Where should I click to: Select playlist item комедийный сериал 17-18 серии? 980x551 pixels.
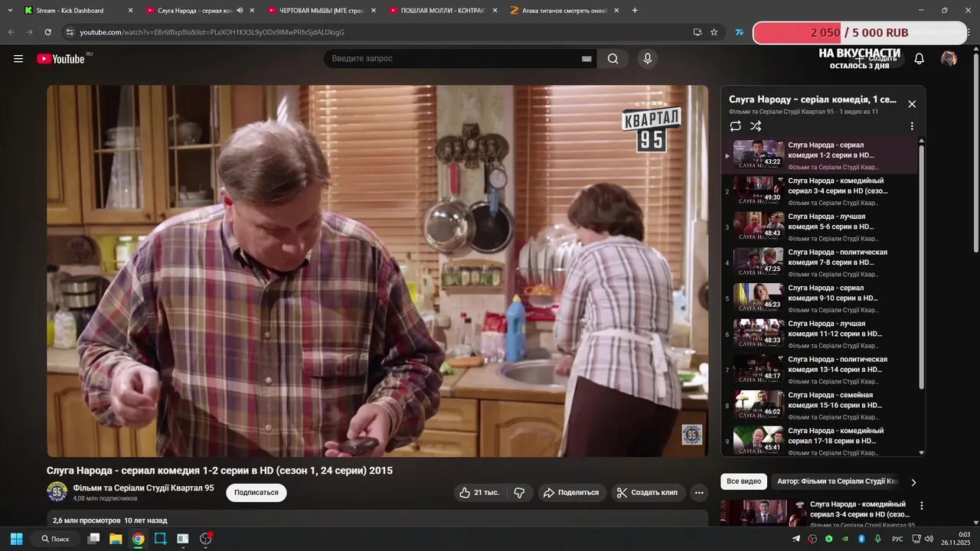tap(819, 442)
